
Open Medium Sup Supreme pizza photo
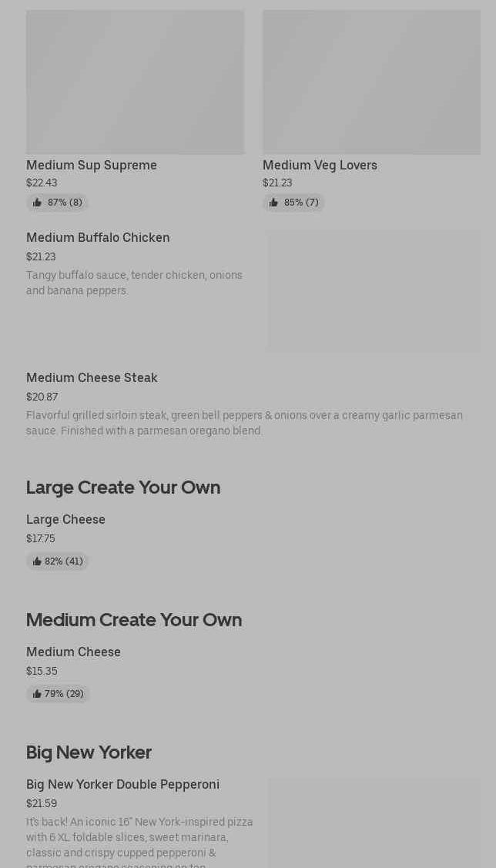point(135,82)
